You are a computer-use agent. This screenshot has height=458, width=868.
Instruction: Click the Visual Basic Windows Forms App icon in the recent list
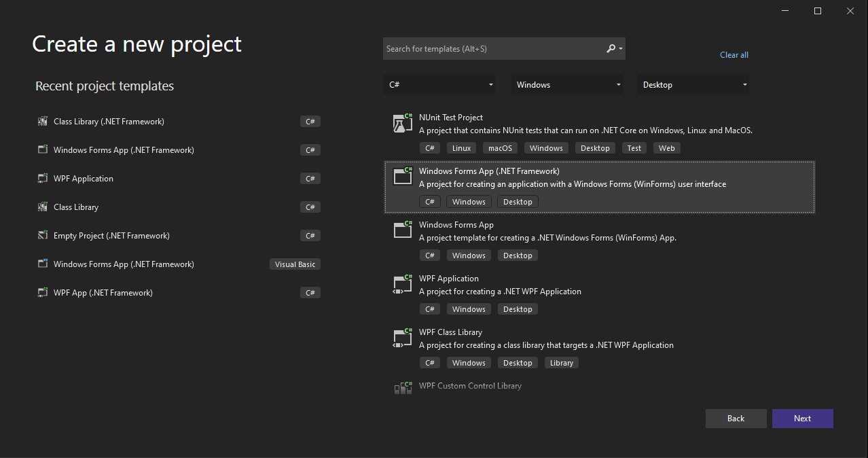tap(43, 264)
